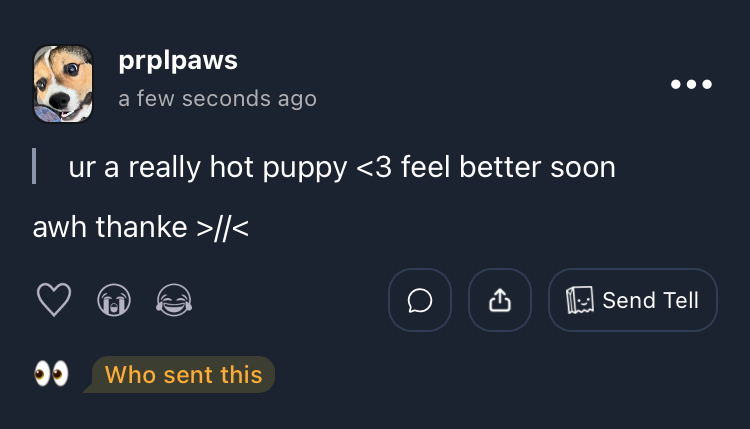Click the vertical quote bar beside the tell

[x=35, y=166]
